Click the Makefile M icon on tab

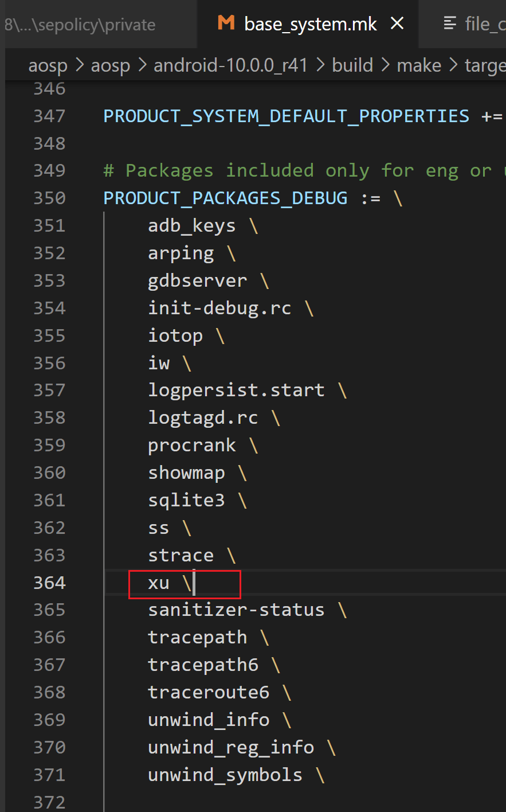[226, 24]
